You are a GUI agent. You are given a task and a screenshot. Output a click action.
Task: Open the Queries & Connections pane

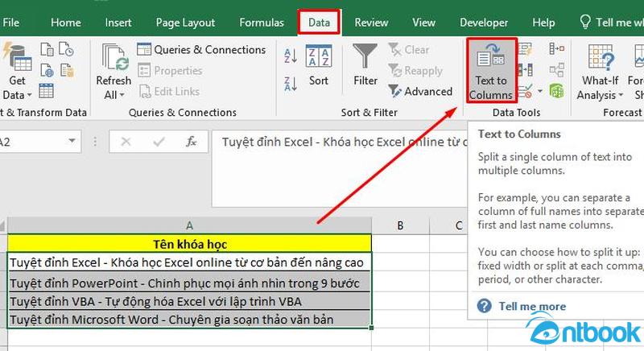tap(201, 50)
